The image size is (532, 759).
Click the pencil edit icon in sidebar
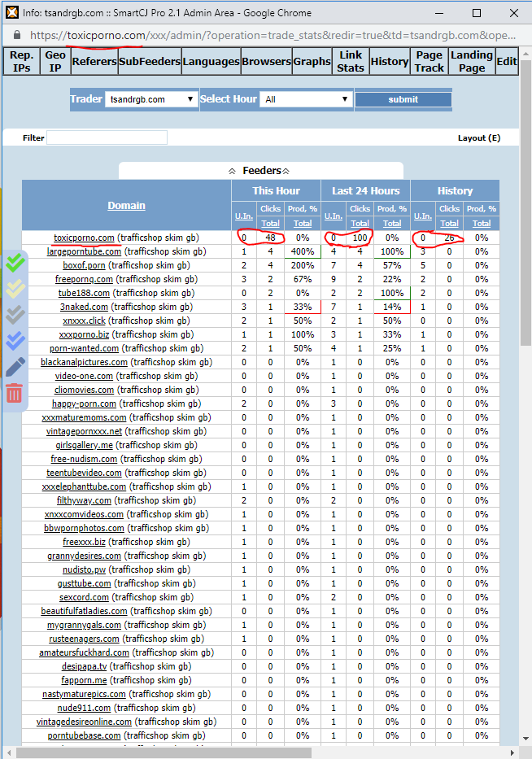coord(15,366)
